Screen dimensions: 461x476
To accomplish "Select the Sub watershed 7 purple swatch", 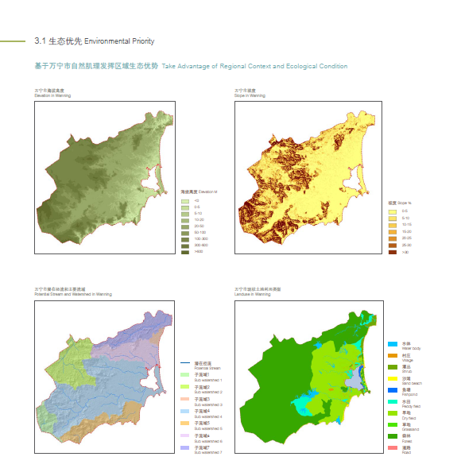I will pos(185,447).
